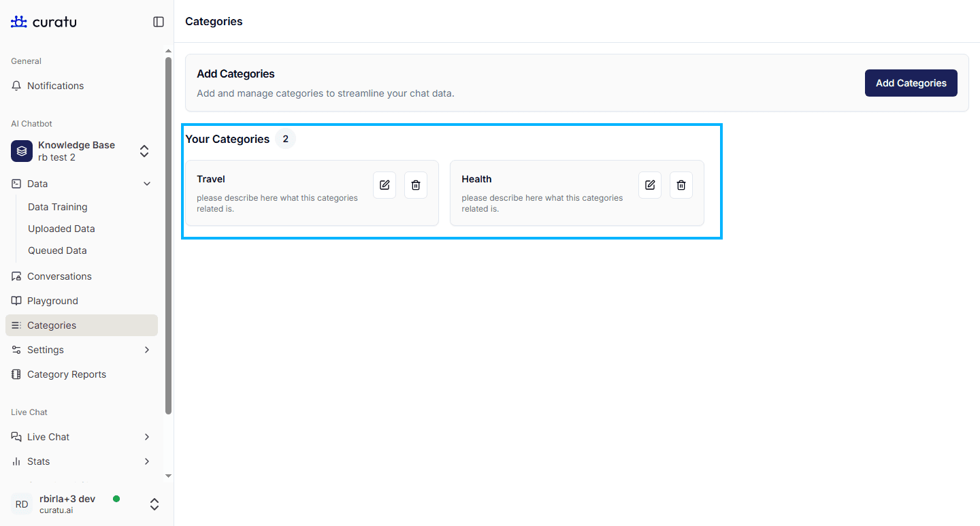980x526 pixels.
Task: Select the Travel category card title
Action: coord(211,179)
